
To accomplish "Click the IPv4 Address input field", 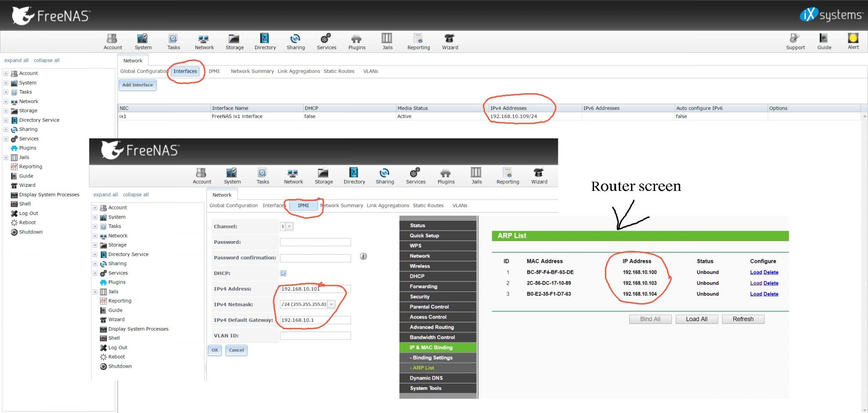I will click(315, 289).
